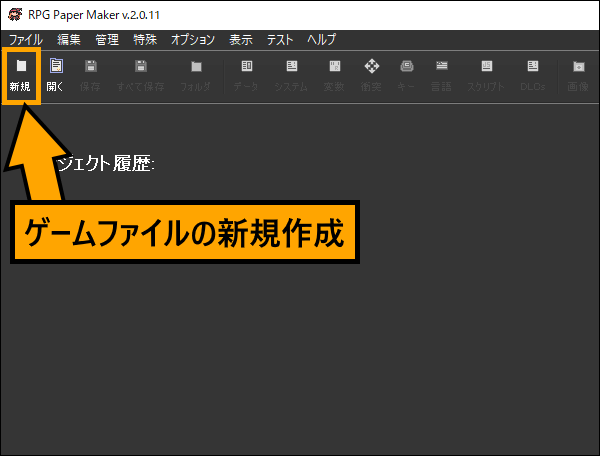The height and width of the screenshot is (456, 600).
Task: Open the スクリプト (Scripts) toolbar icon
Action: (x=486, y=75)
